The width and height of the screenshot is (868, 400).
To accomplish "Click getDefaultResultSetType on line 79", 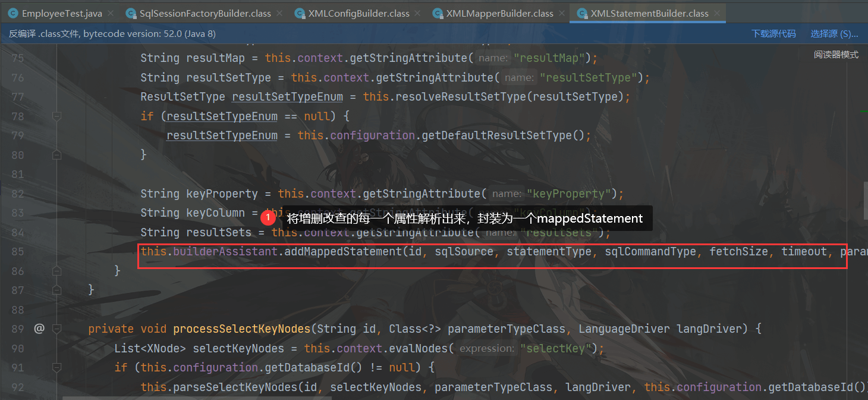I will 496,136.
